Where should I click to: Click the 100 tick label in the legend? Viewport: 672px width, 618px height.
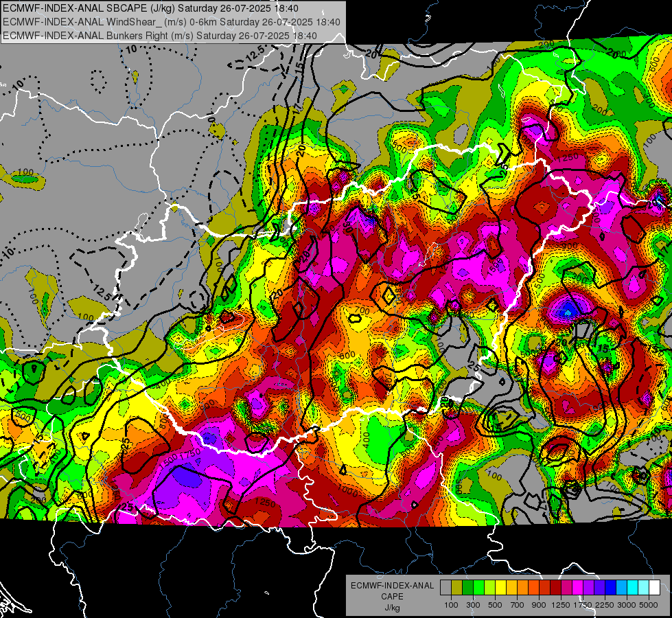click(x=451, y=605)
